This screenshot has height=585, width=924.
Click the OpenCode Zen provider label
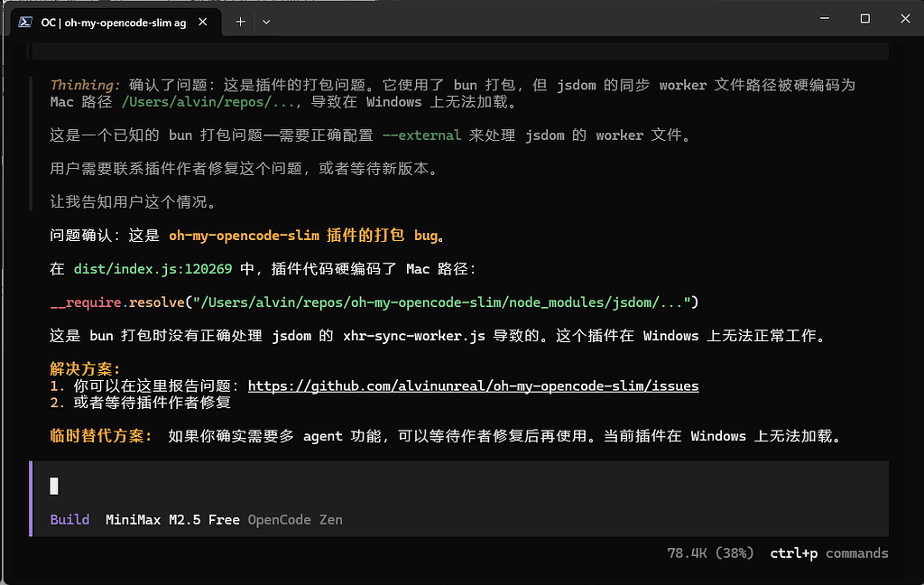(295, 519)
